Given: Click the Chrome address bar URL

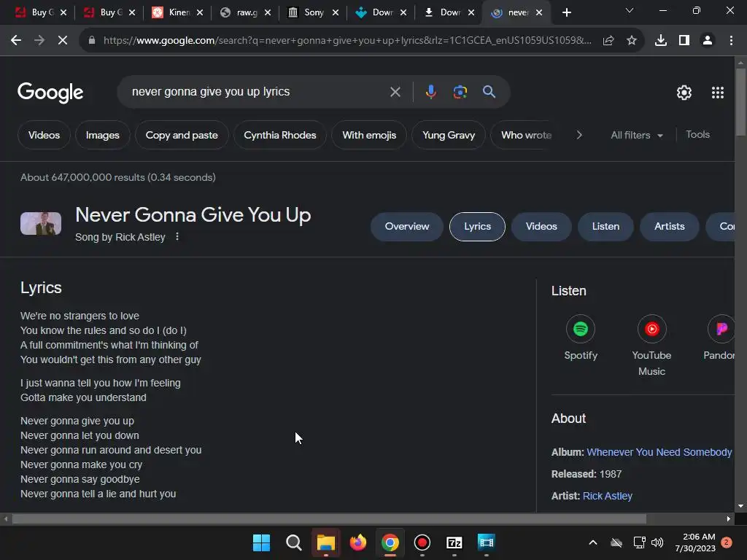Looking at the screenshot, I should point(348,41).
